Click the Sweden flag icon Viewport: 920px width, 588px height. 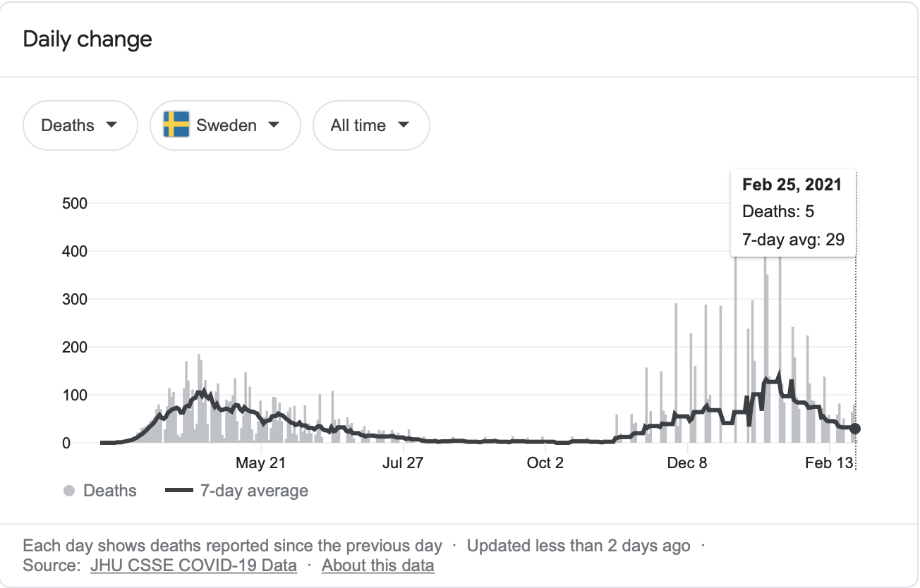pos(176,125)
